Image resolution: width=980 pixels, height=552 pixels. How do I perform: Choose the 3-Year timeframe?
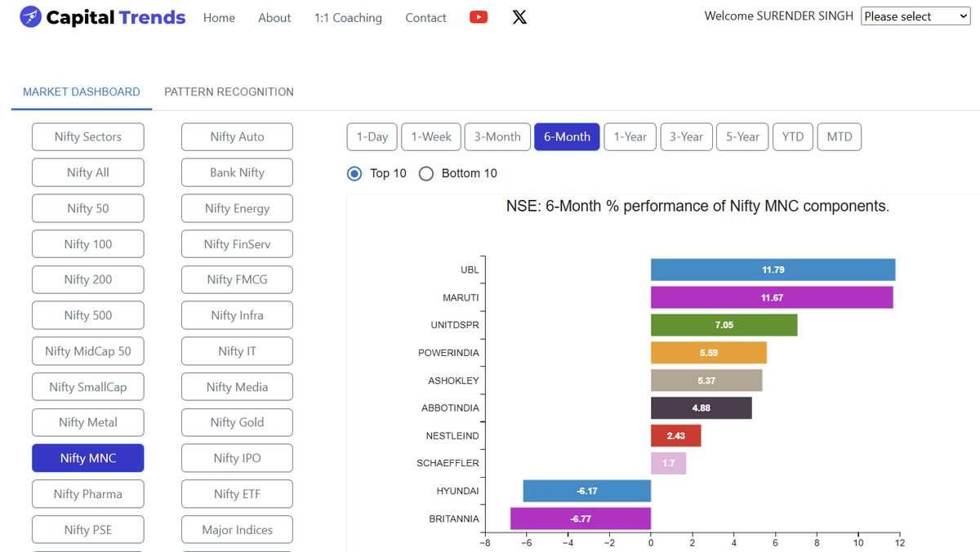[x=686, y=137]
